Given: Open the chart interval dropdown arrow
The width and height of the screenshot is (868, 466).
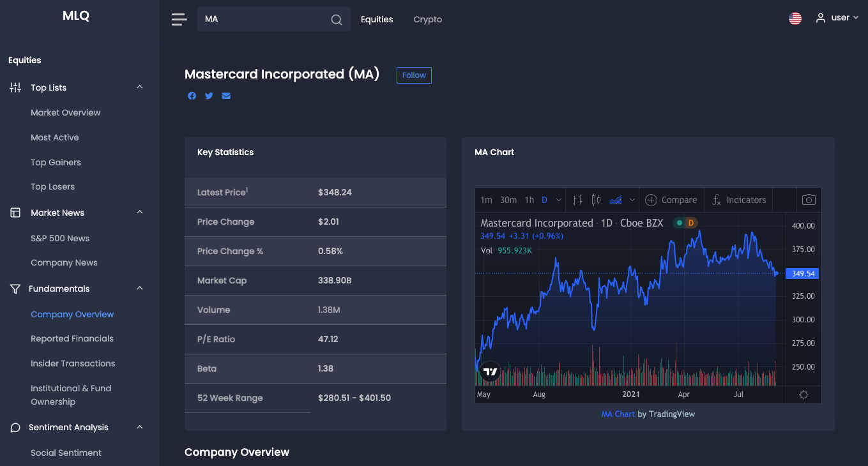Looking at the screenshot, I should [559, 200].
